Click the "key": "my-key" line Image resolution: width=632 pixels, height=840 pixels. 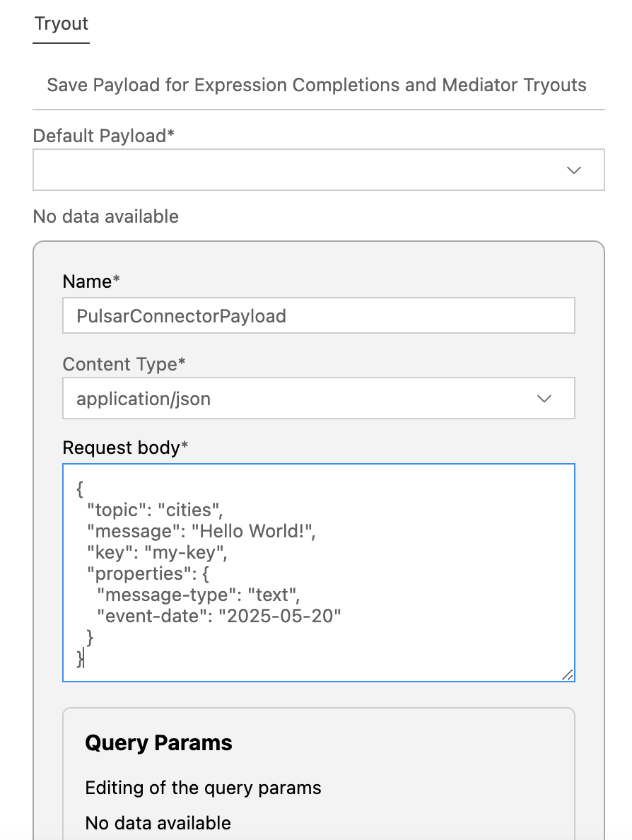click(157, 552)
